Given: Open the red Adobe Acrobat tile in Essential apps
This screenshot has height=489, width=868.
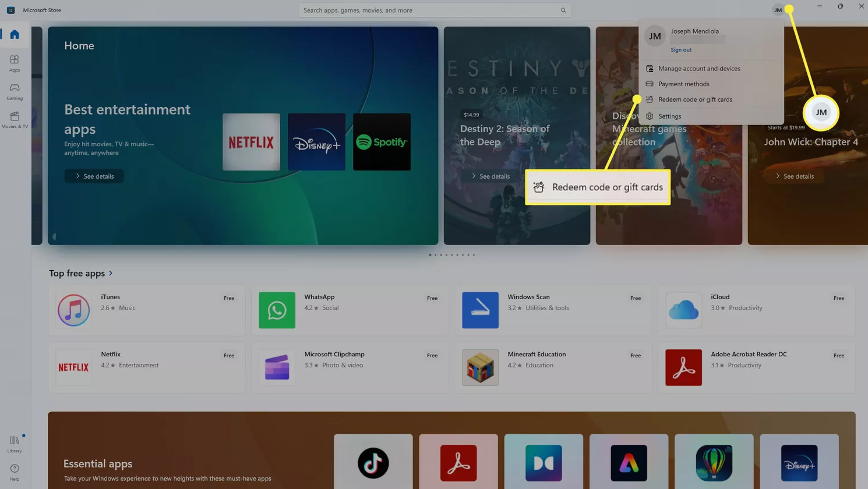Looking at the screenshot, I should tap(458, 462).
